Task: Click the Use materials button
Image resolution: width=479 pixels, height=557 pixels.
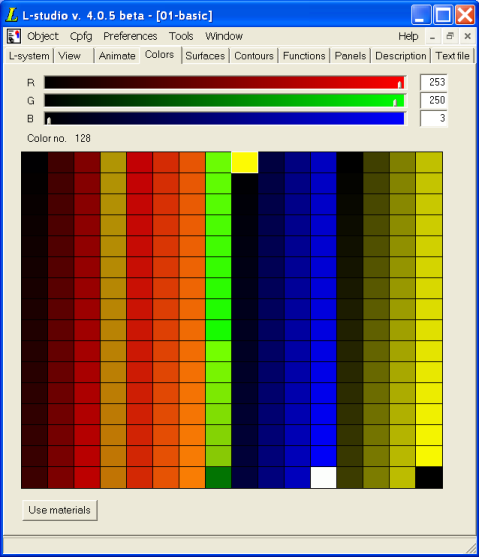Action: pyautogui.click(x=60, y=510)
